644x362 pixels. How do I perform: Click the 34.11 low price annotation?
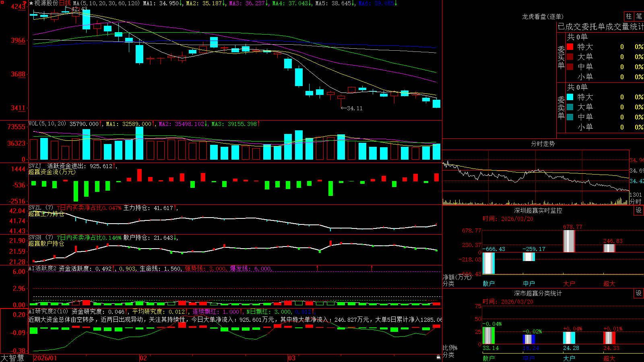coord(351,108)
